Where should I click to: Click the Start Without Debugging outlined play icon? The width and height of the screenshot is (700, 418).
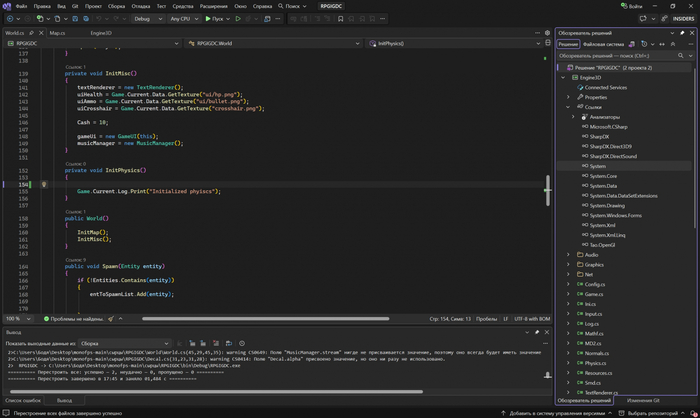[238, 19]
